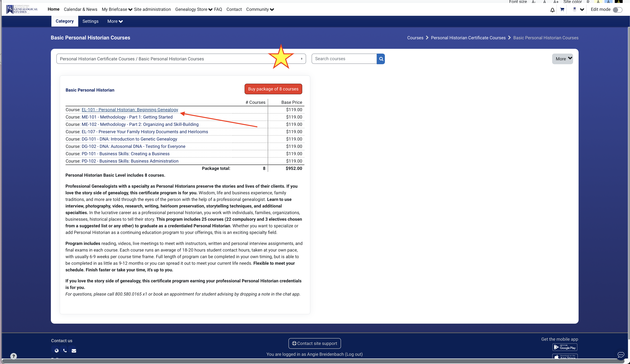Viewport: 630px width, 364px height.
Task: Click the phone contact icon
Action: click(65, 350)
